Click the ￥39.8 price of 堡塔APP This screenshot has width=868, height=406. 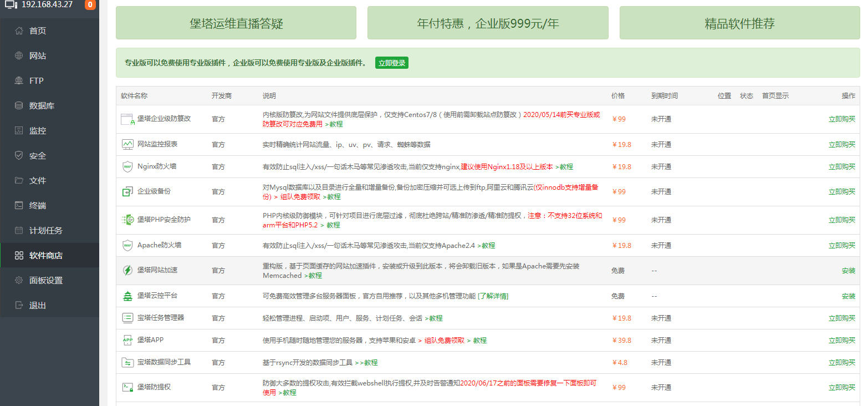coord(622,340)
